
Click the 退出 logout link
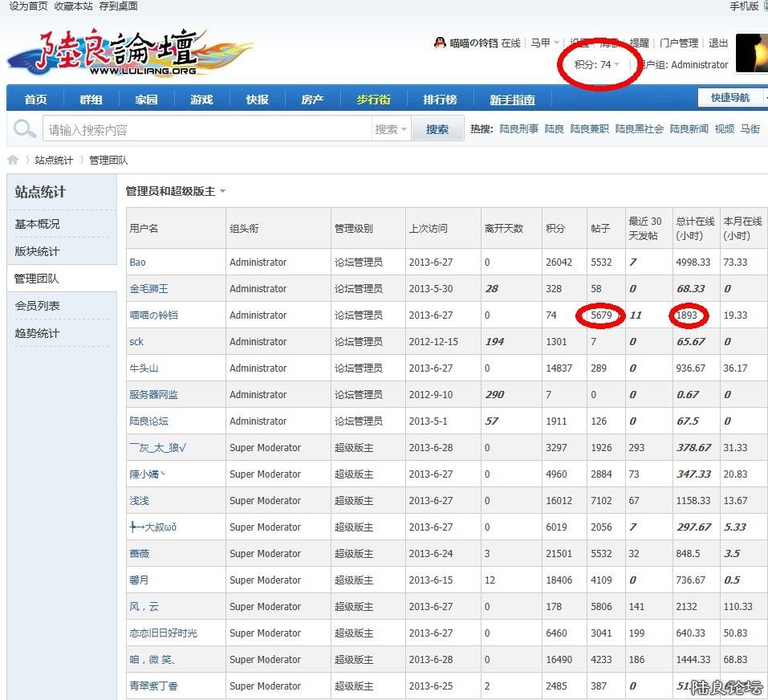718,44
